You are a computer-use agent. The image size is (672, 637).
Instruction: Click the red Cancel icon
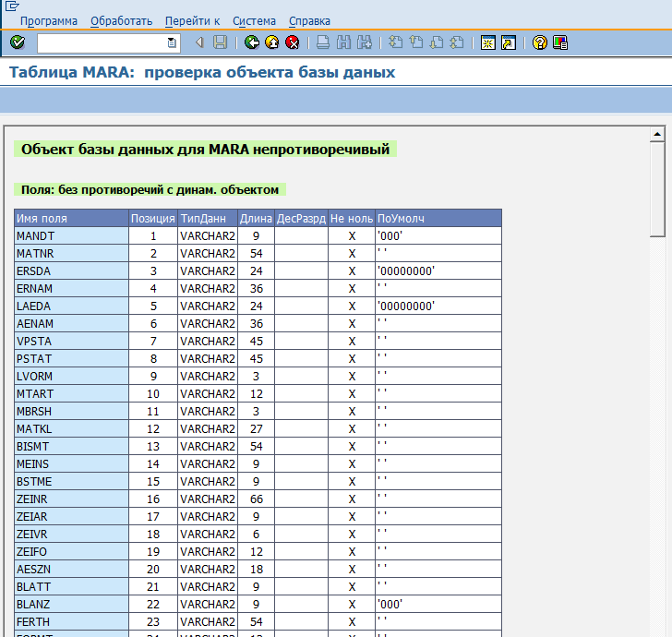(x=293, y=42)
